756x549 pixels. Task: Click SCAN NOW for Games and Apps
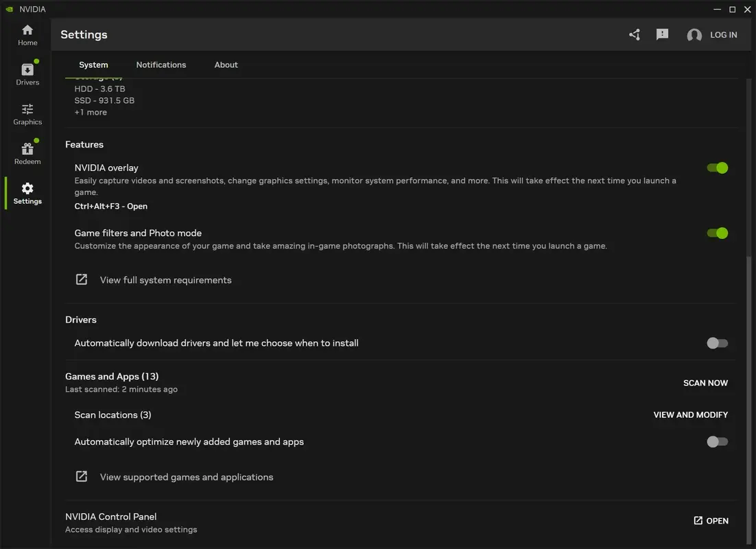tap(705, 383)
